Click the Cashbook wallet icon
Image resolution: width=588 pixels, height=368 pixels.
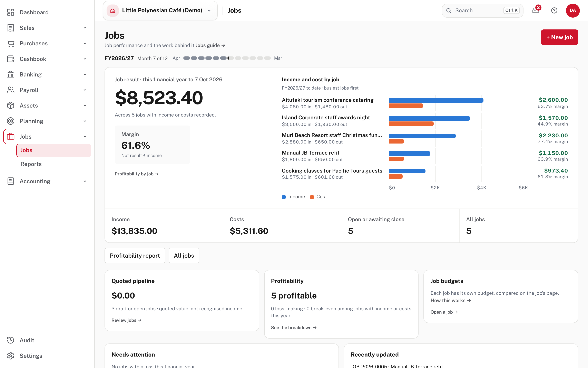coord(10,59)
